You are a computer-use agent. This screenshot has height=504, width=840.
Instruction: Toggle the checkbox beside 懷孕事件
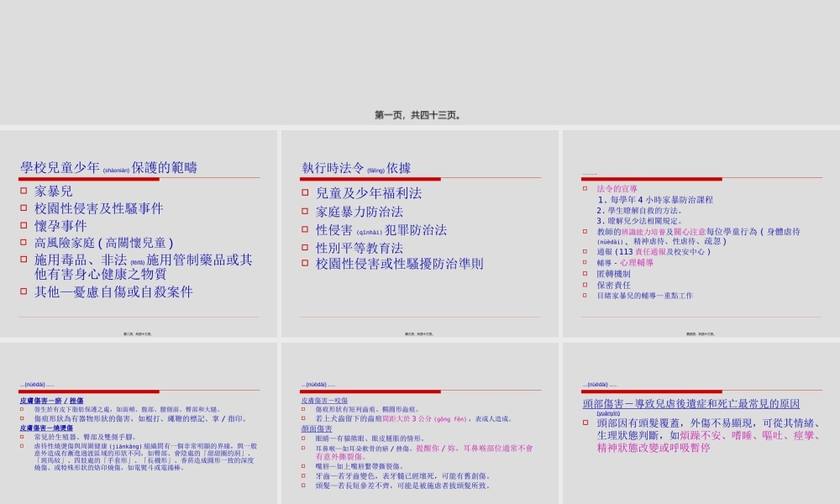pyautogui.click(x=24, y=226)
